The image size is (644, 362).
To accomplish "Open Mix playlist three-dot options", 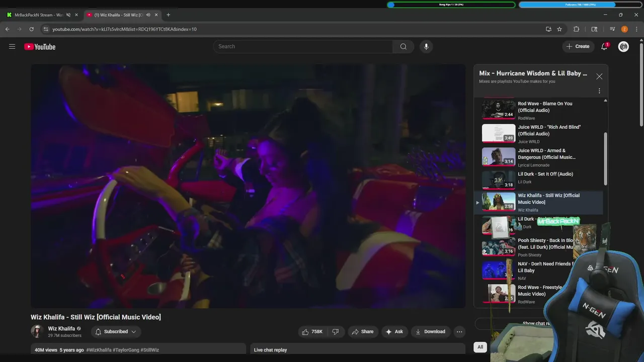I will [x=599, y=91].
